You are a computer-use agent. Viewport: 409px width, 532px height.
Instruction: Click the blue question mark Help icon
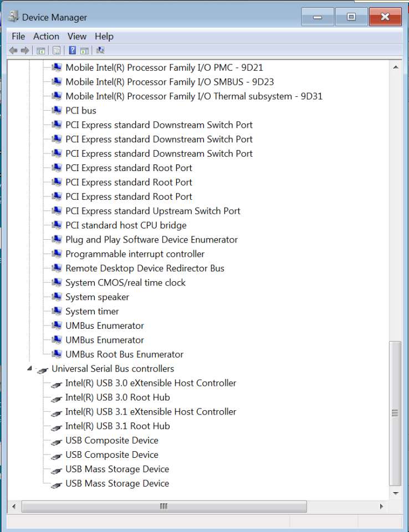point(73,50)
